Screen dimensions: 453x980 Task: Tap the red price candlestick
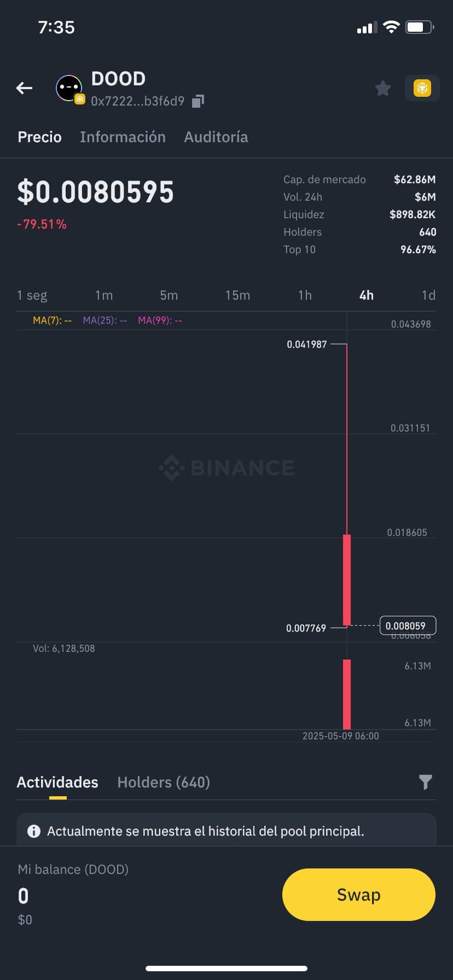(x=347, y=580)
